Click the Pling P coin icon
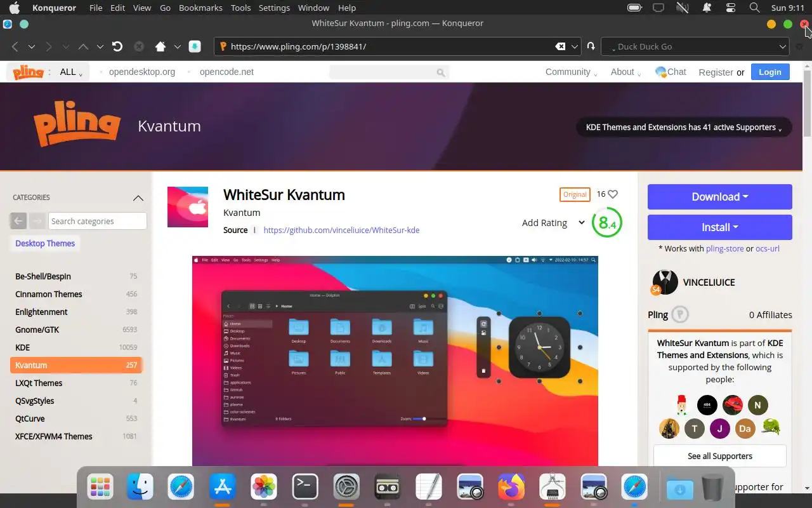Screen dimensions: 812x508 [x=680, y=314]
